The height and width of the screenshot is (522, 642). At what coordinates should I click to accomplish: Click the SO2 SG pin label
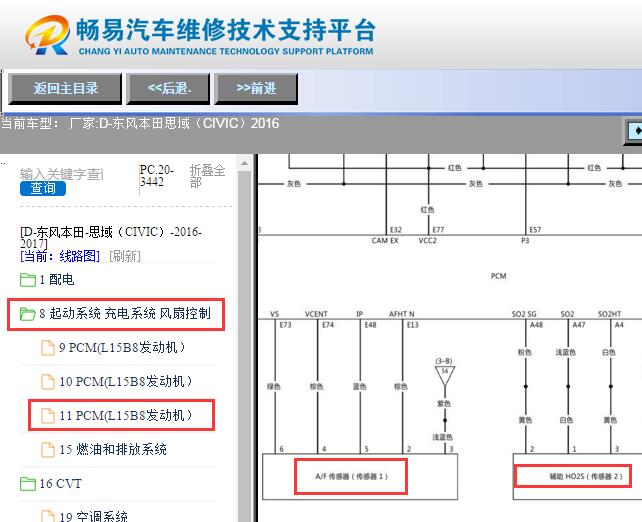pos(524,314)
